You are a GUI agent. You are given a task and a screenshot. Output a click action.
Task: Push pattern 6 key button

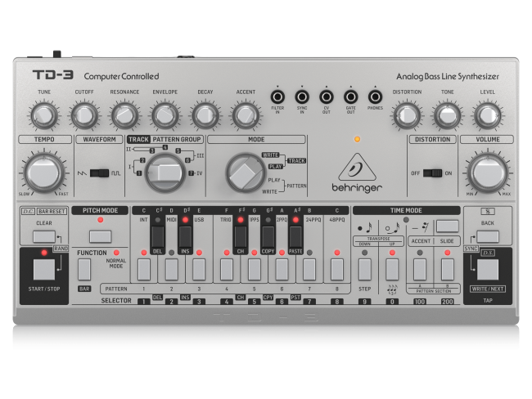point(282,270)
